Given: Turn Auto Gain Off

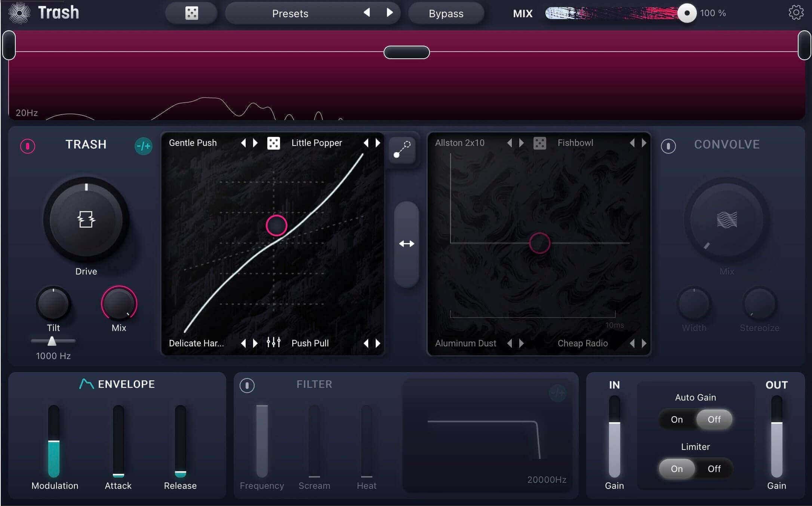Looking at the screenshot, I should pyautogui.click(x=714, y=420).
